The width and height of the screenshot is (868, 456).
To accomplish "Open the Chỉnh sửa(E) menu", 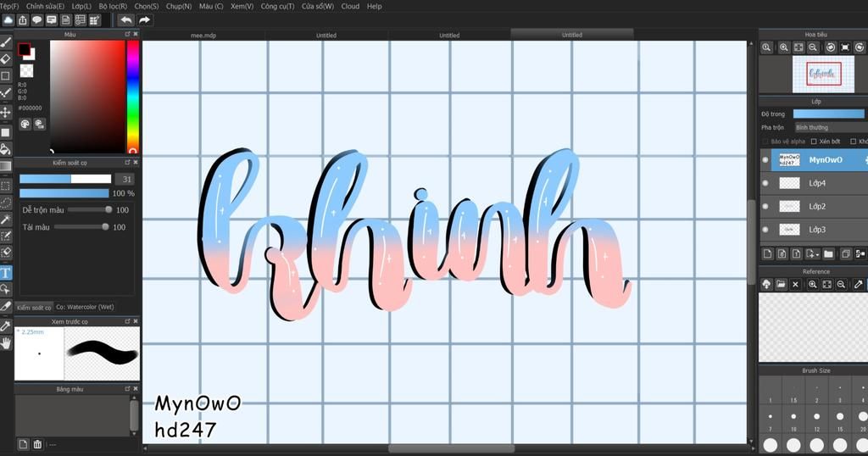I will pyautogui.click(x=46, y=6).
